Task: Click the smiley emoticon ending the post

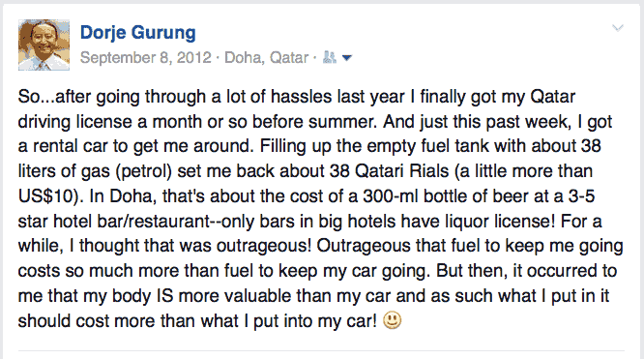Action: click(x=393, y=320)
